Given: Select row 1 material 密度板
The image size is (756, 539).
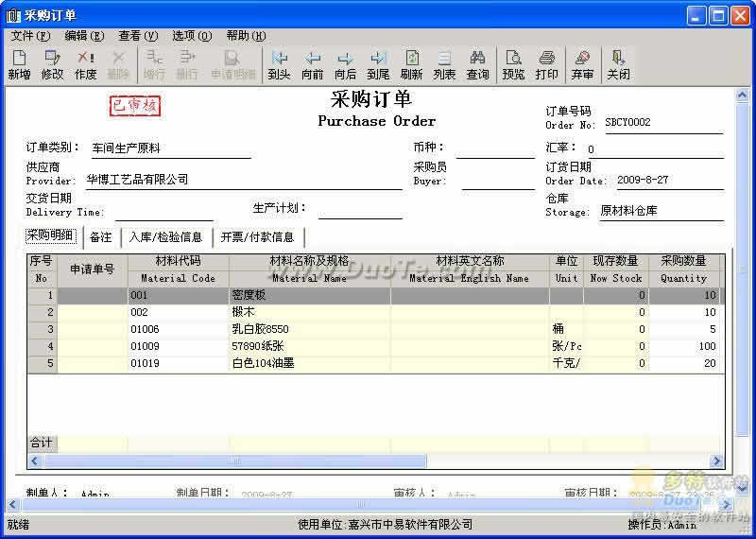Looking at the screenshot, I should click(310, 295).
